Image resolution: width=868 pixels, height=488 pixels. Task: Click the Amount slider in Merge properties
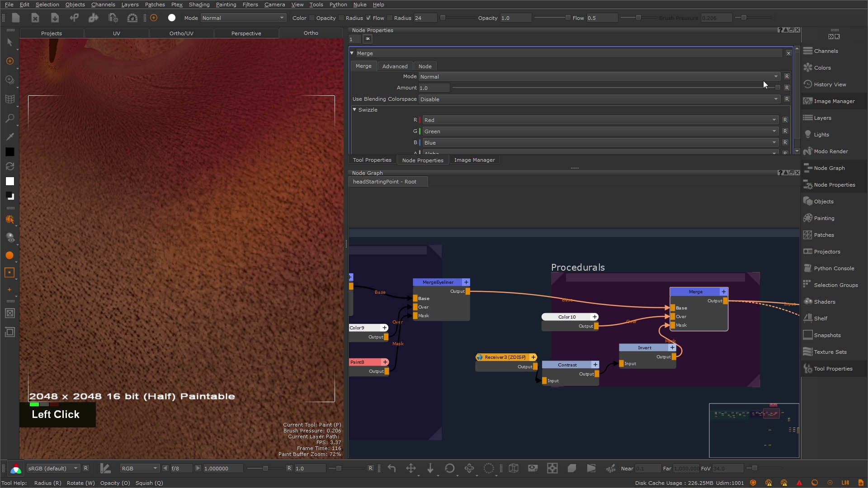(616, 88)
